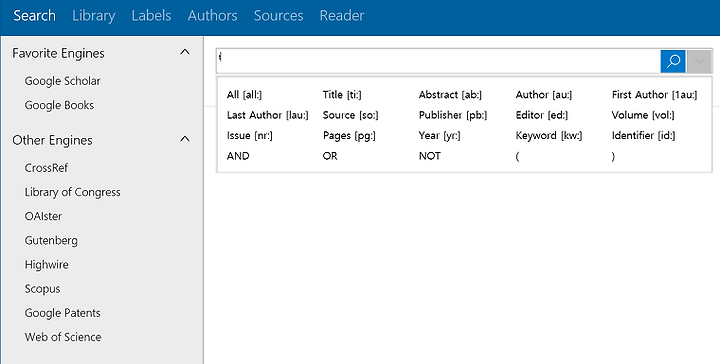Collapse the Favorite Engines section

tap(185, 52)
